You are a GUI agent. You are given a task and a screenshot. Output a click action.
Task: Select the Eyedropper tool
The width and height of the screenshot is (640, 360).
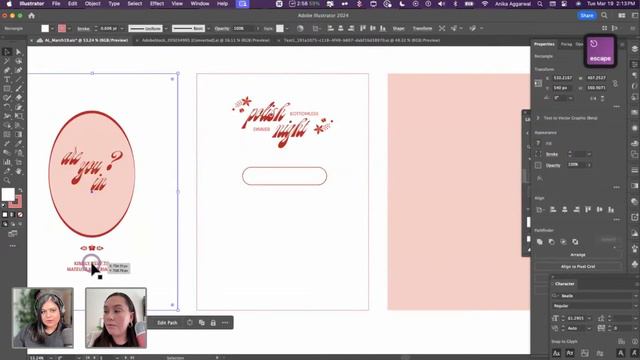pos(19,144)
